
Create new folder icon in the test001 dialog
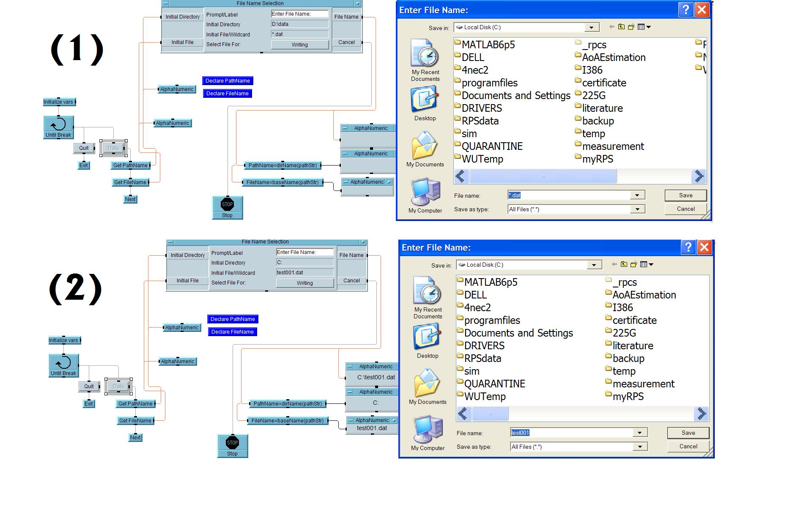click(634, 265)
